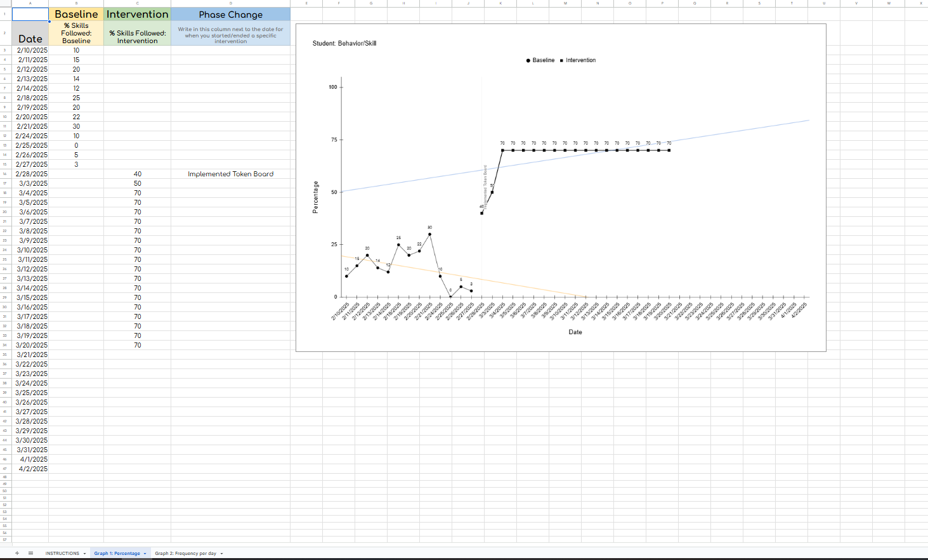The height and width of the screenshot is (560, 928).
Task: Select the Baseline header cell
Action: click(76, 14)
